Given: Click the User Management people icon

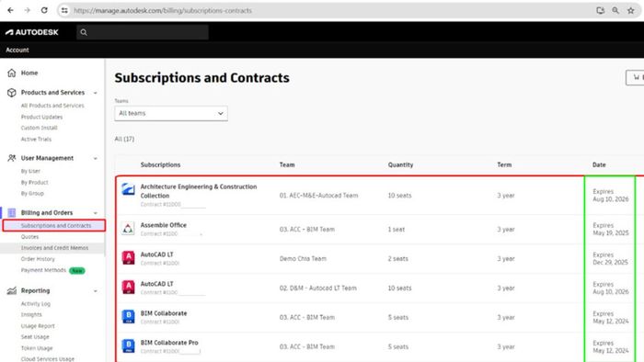Looking at the screenshot, I should [x=11, y=158].
